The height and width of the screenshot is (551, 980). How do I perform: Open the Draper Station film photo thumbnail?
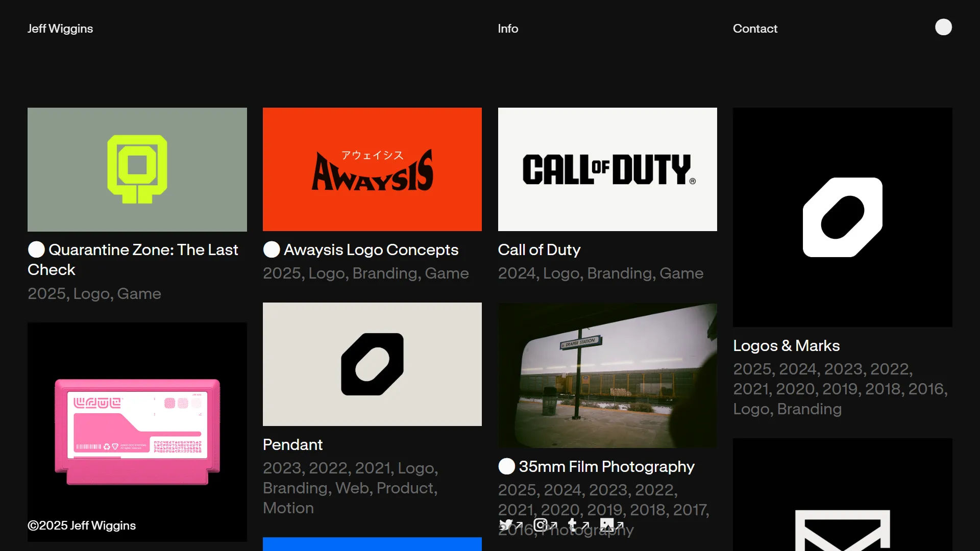tap(607, 376)
